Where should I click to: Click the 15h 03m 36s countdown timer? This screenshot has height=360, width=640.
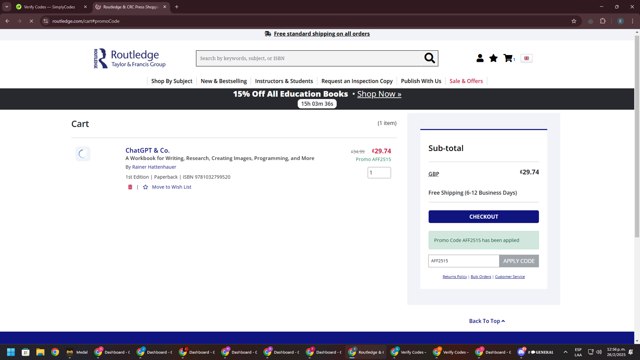(x=317, y=104)
